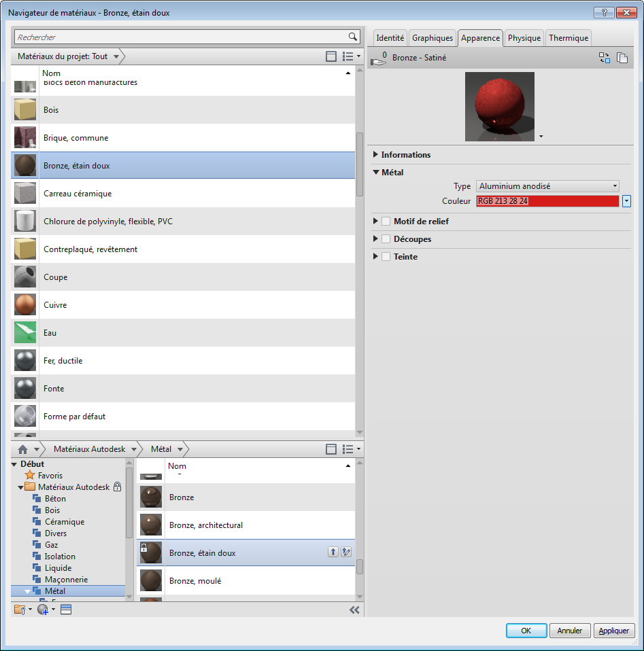
Task: Toggle project materials library panel view icon
Action: (331, 56)
